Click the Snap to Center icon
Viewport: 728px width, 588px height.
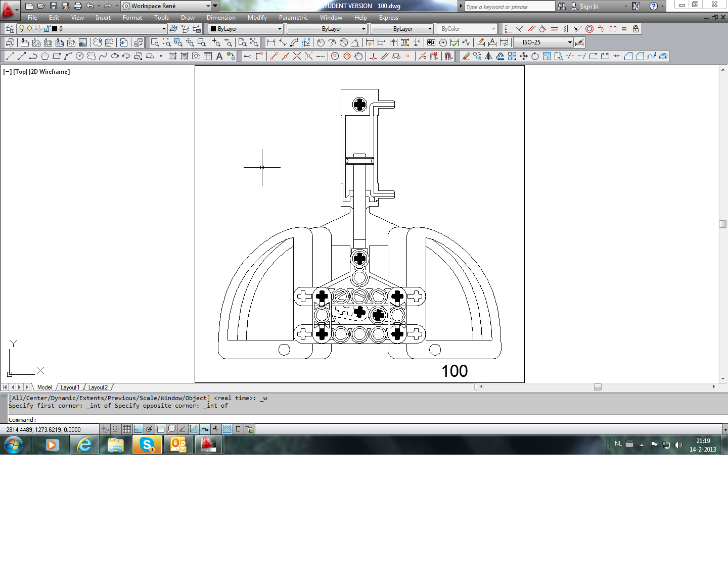[x=335, y=56]
